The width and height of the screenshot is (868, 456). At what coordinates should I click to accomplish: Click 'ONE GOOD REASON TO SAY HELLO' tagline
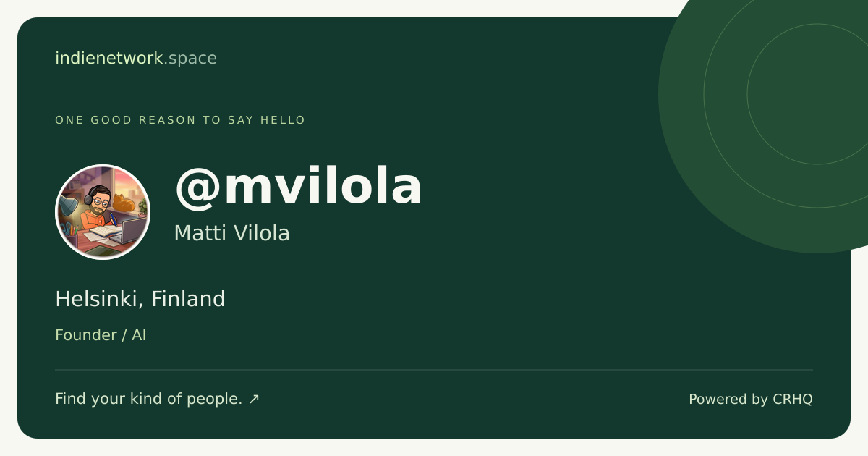[180, 120]
